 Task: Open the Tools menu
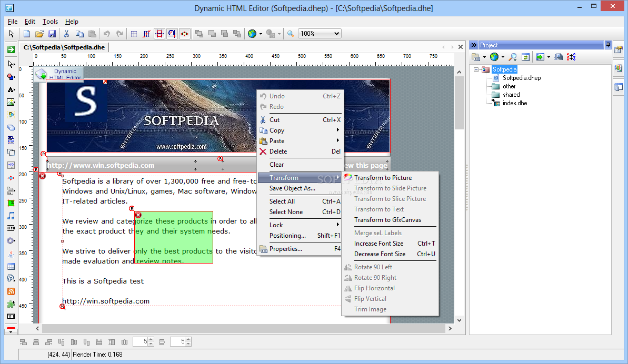50,22
